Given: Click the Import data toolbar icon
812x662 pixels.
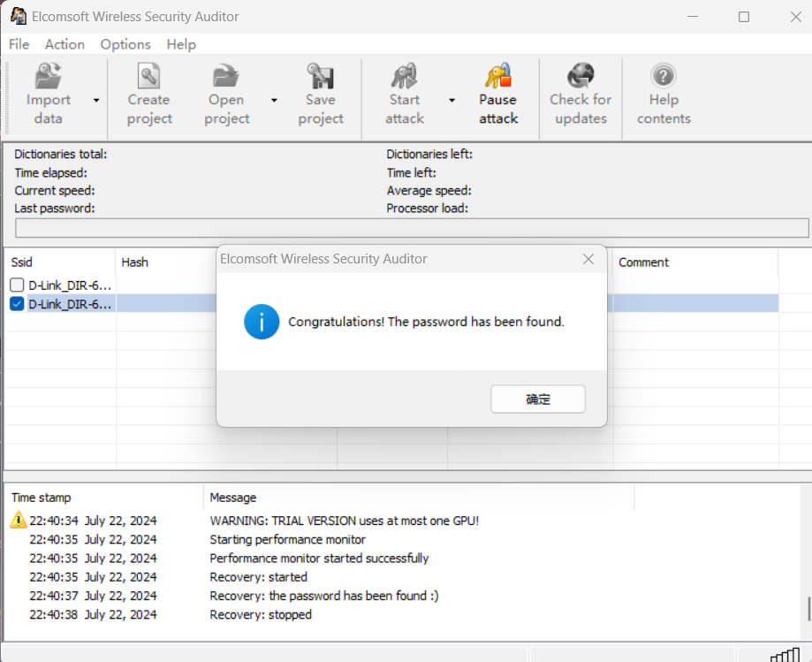Looking at the screenshot, I should tap(49, 76).
